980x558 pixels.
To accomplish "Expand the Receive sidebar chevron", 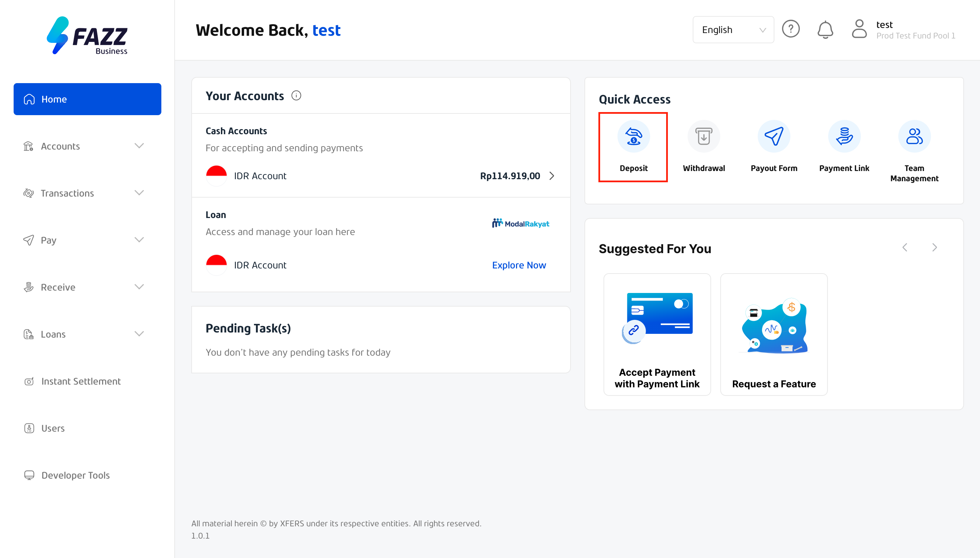I will click(139, 287).
